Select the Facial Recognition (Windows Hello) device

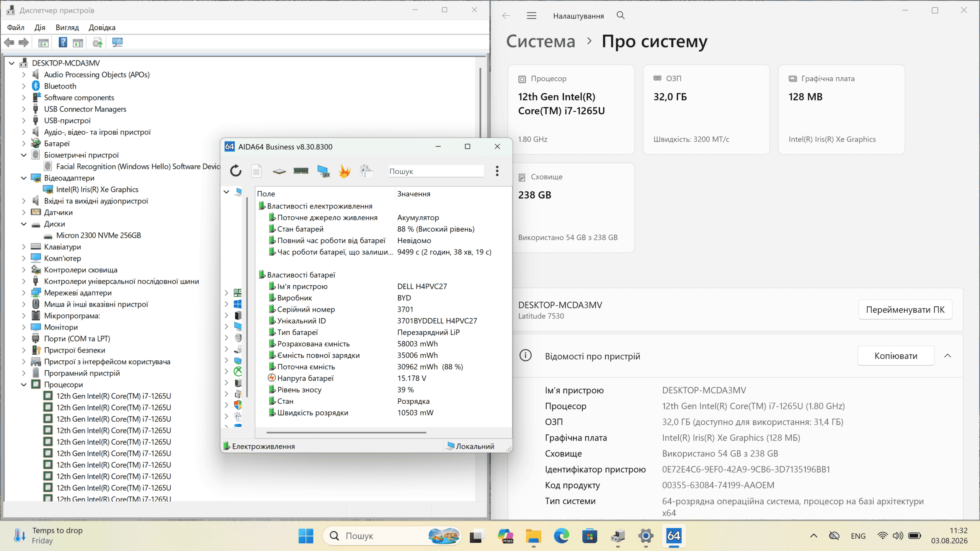click(138, 166)
